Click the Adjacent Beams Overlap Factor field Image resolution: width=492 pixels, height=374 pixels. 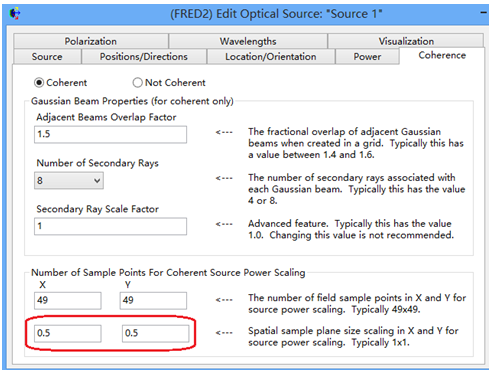pyautogui.click(x=110, y=134)
